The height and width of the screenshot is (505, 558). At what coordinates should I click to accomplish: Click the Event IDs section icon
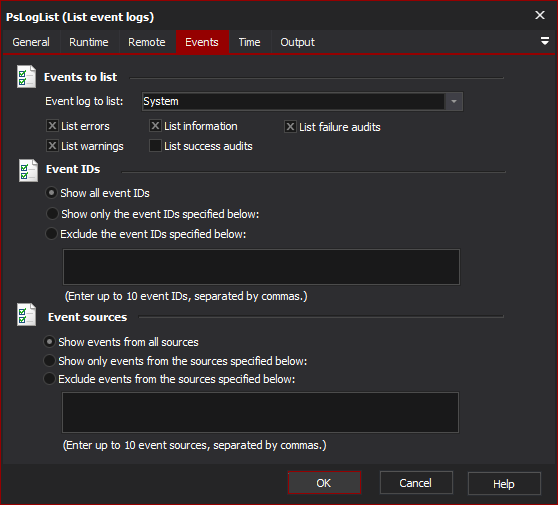tap(28, 170)
